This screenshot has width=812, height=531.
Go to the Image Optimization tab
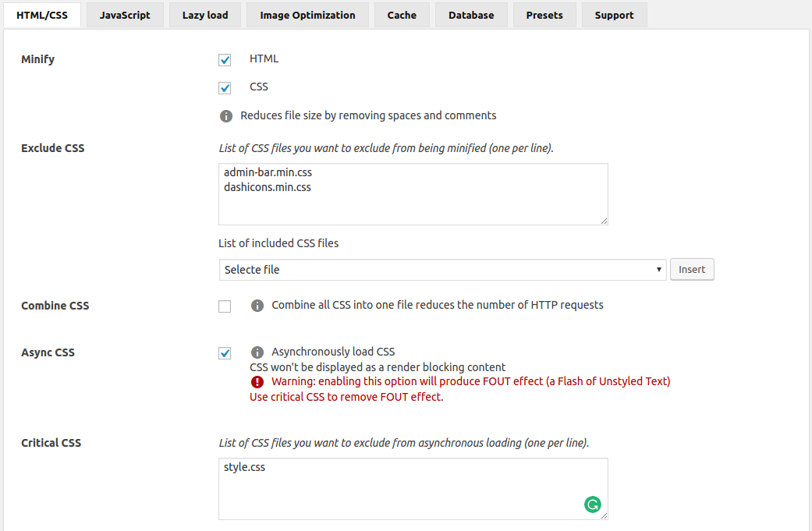tap(307, 15)
